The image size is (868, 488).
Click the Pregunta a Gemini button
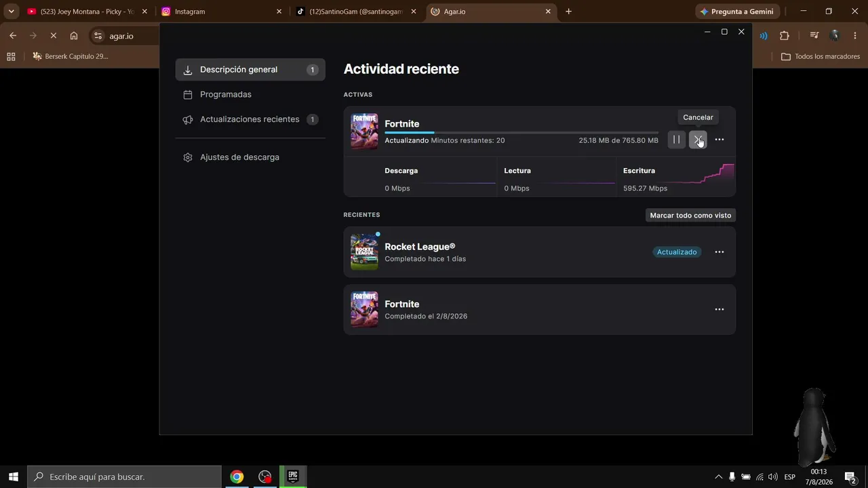click(x=737, y=12)
